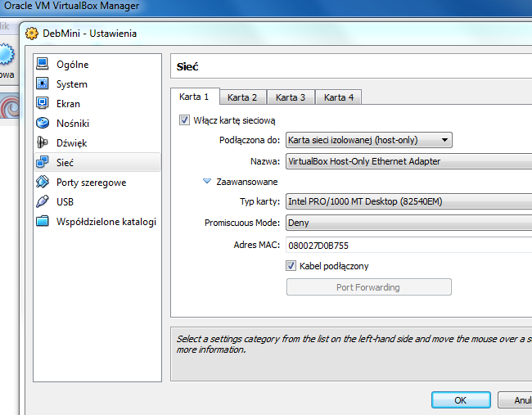Open Podłączona do dropdown
The width and height of the screenshot is (532, 415).
click(369, 140)
